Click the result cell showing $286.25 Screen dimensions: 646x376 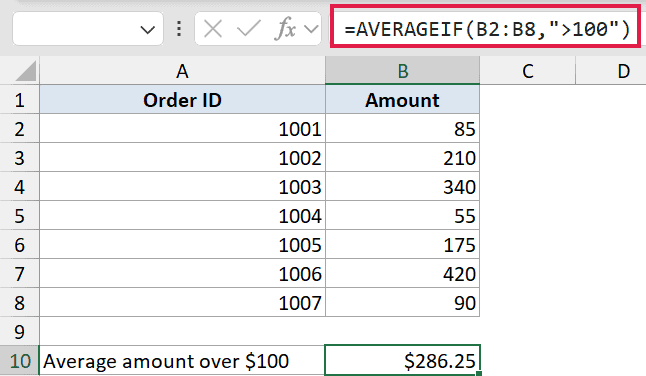[403, 361]
